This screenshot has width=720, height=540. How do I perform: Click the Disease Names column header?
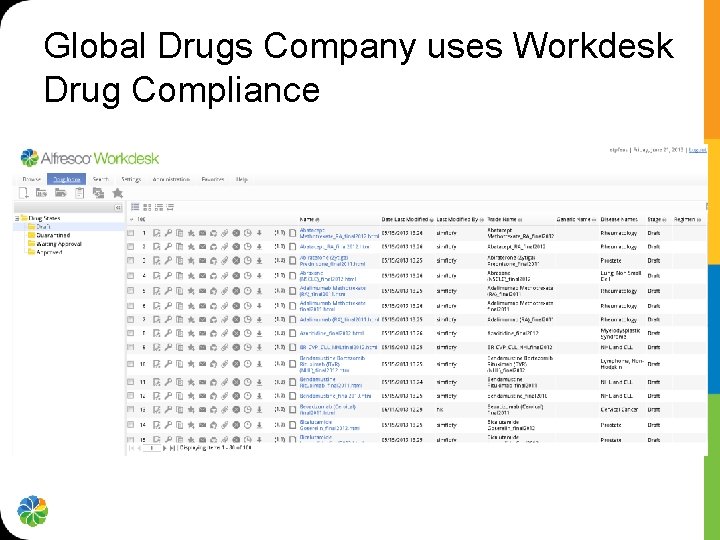(x=619, y=220)
